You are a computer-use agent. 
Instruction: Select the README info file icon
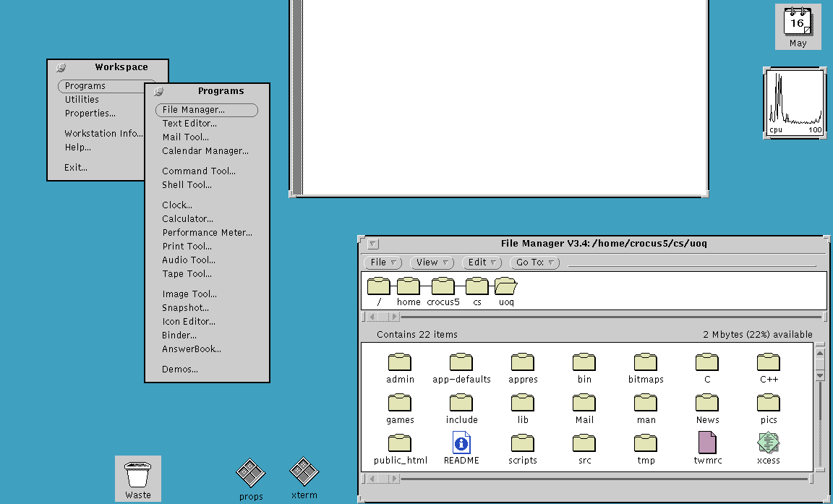461,443
